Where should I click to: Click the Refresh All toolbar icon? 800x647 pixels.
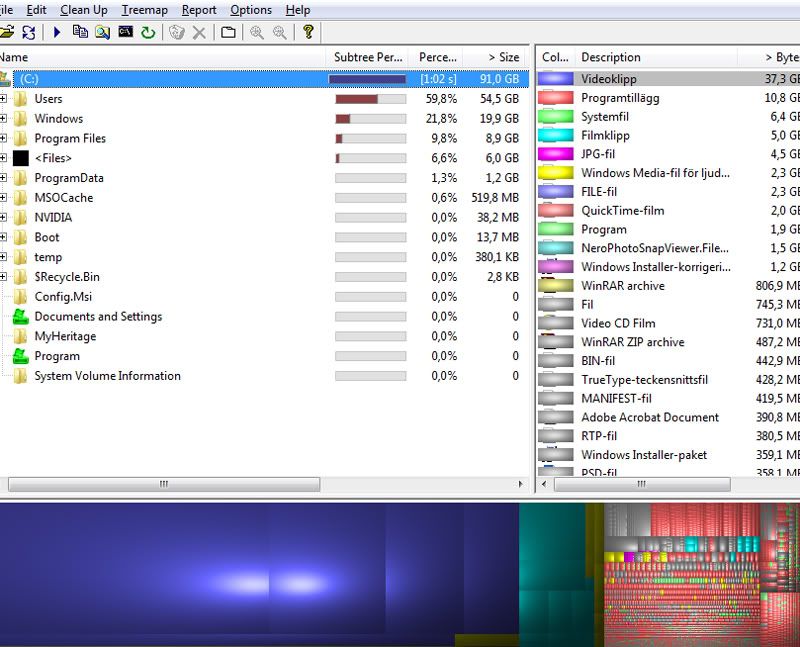tap(29, 32)
